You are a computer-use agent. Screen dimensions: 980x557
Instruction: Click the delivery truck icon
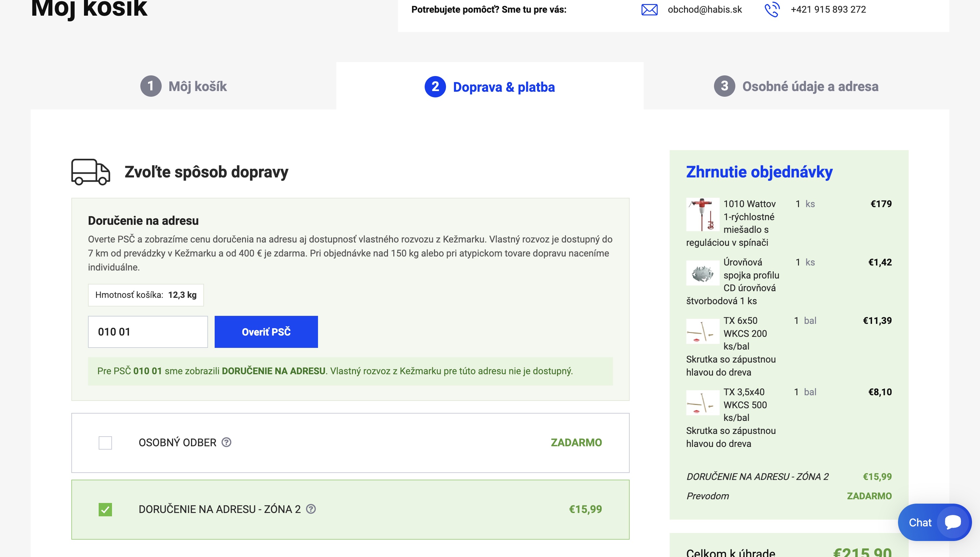(91, 172)
